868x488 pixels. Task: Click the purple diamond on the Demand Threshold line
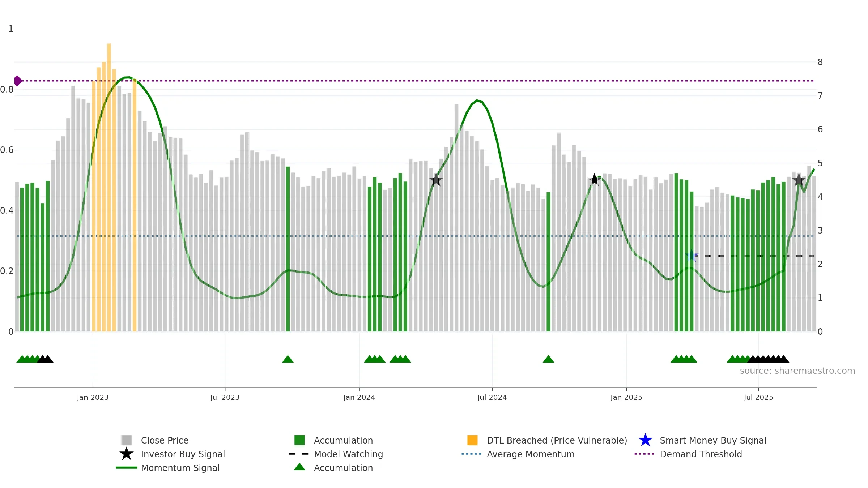click(18, 81)
